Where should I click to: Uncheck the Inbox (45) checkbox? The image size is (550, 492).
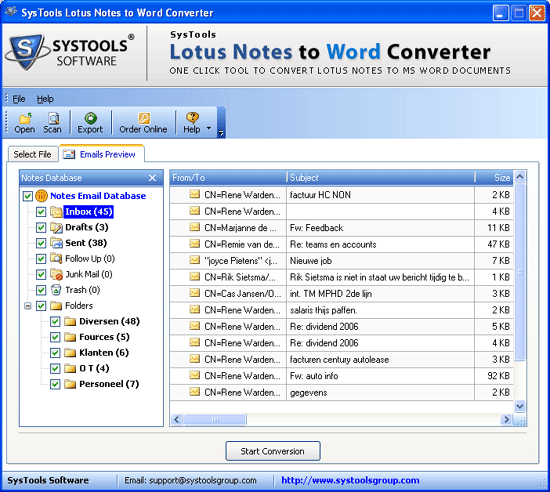(x=41, y=212)
